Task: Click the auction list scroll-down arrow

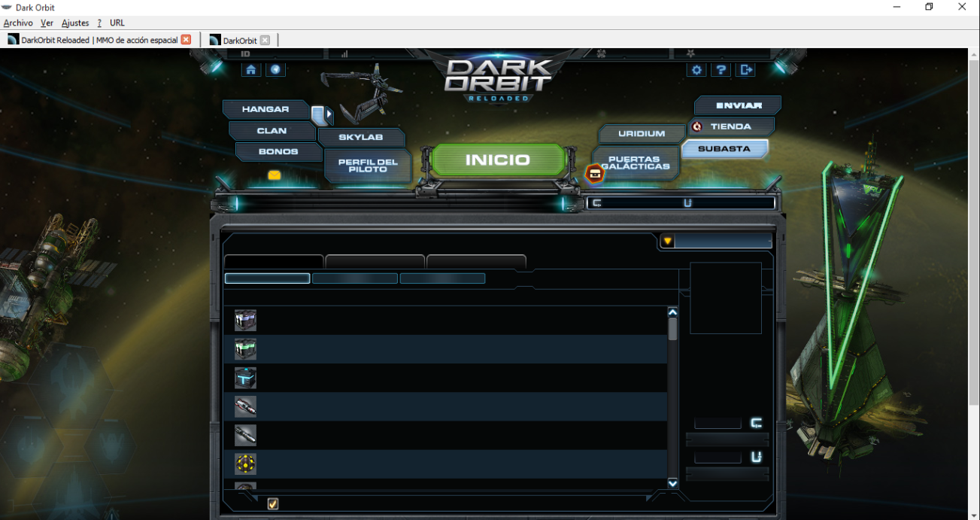Action: (x=672, y=484)
